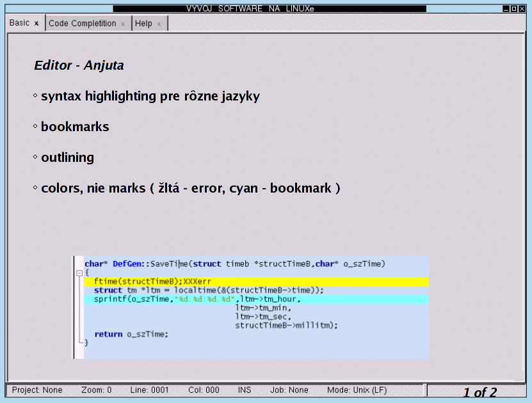The width and height of the screenshot is (532, 403).
Task: Click 'Line: 0001' in status bar
Action: click(x=149, y=390)
